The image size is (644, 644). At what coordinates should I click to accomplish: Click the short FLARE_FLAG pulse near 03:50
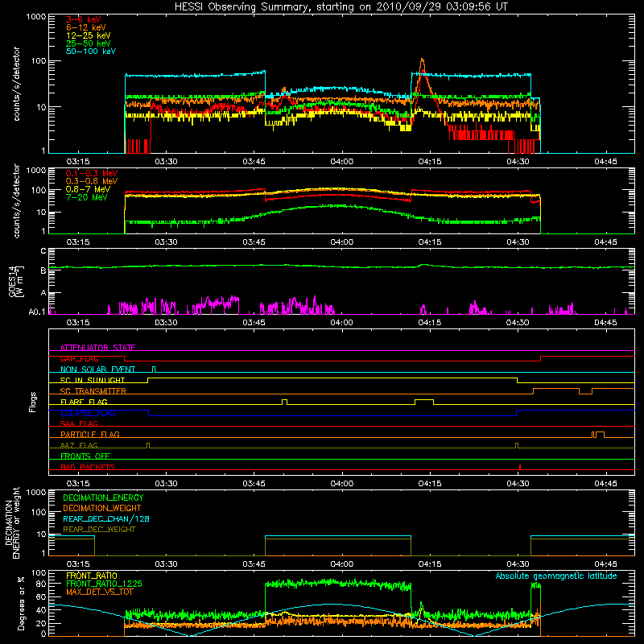[x=285, y=401]
